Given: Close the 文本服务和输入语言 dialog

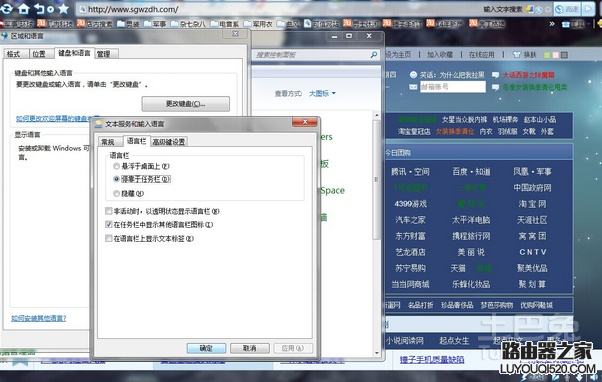Looking at the screenshot, I should pyautogui.click(x=305, y=122).
